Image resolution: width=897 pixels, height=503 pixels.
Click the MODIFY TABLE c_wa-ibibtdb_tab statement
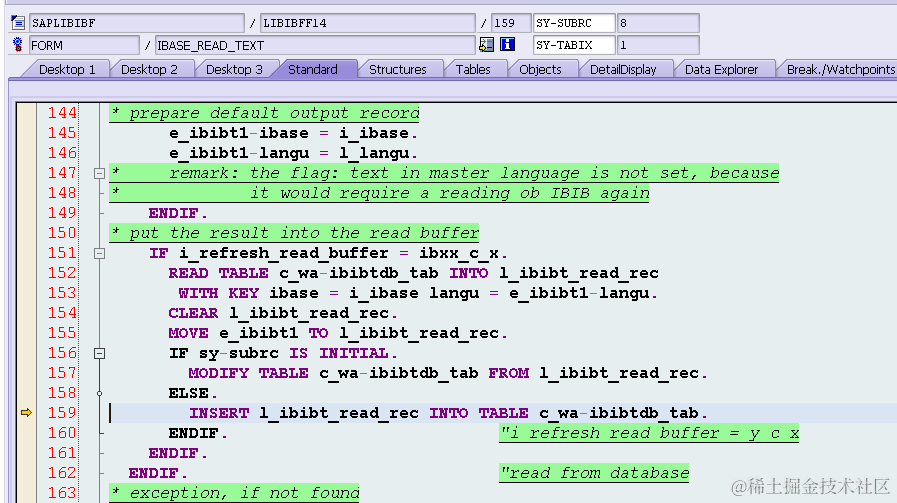[x=448, y=373]
